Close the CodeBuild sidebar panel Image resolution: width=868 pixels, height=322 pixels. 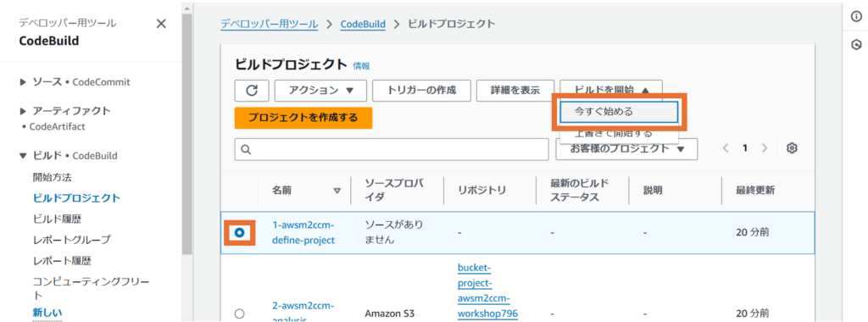[161, 24]
